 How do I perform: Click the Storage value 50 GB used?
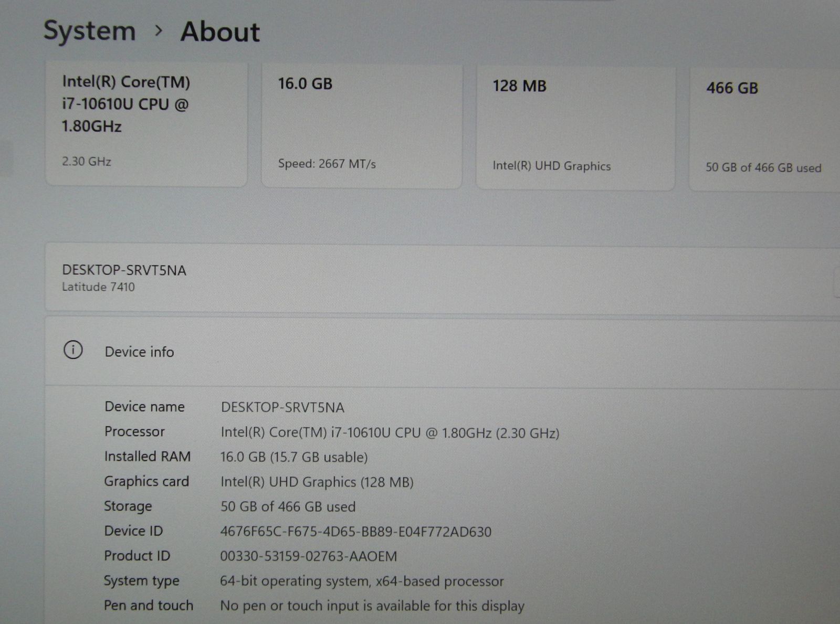[288, 507]
